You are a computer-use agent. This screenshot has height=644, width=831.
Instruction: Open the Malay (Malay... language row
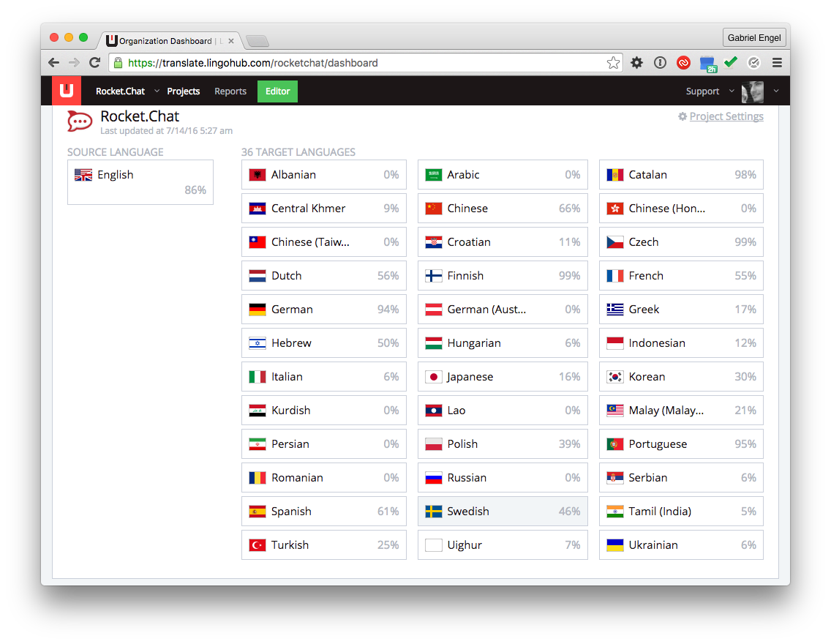click(x=681, y=411)
